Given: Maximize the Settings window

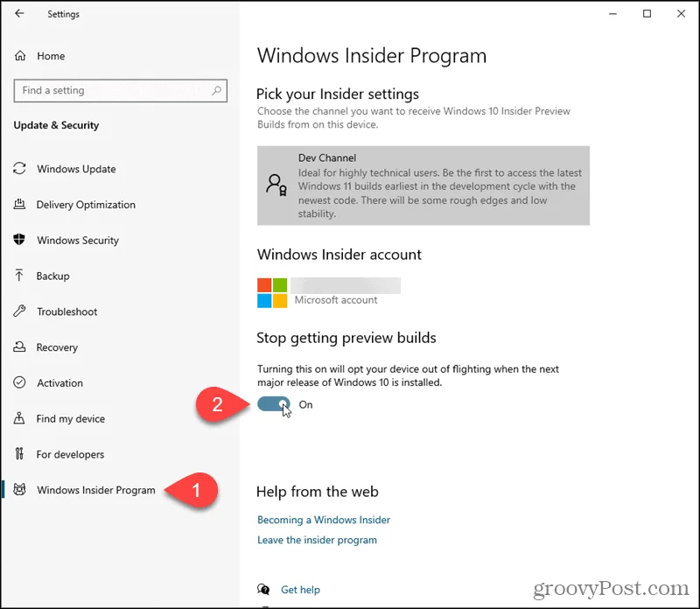Looking at the screenshot, I should (x=647, y=14).
